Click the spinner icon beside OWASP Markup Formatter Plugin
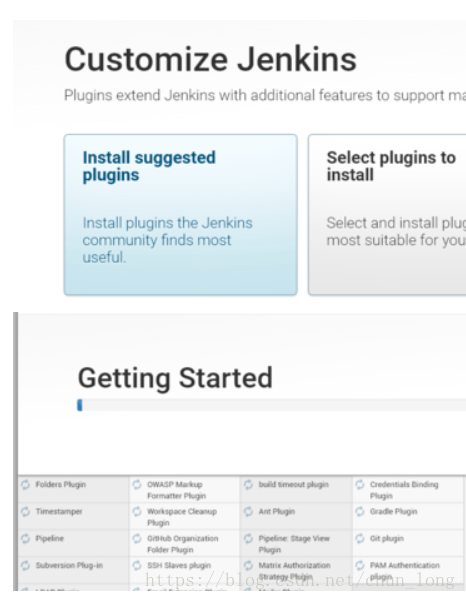Viewport: 466px width, 600px height. [137, 484]
